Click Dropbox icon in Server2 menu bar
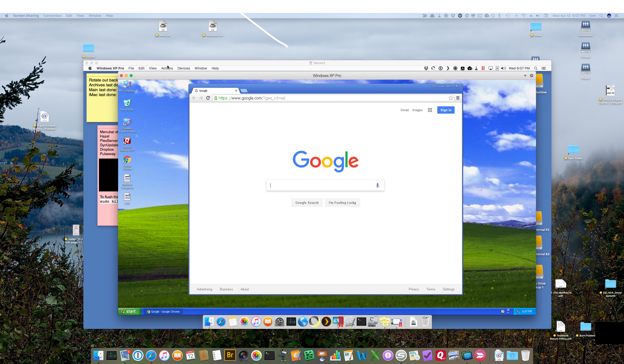 click(x=426, y=68)
